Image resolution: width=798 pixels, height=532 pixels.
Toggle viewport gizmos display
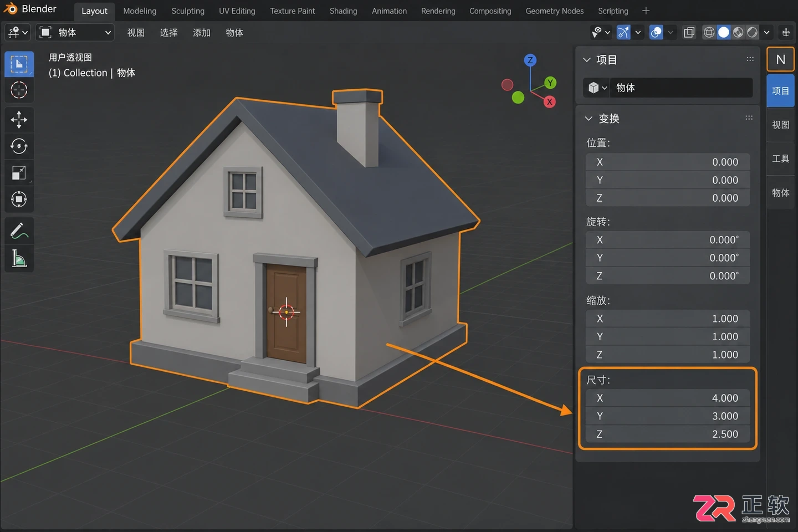[623, 32]
